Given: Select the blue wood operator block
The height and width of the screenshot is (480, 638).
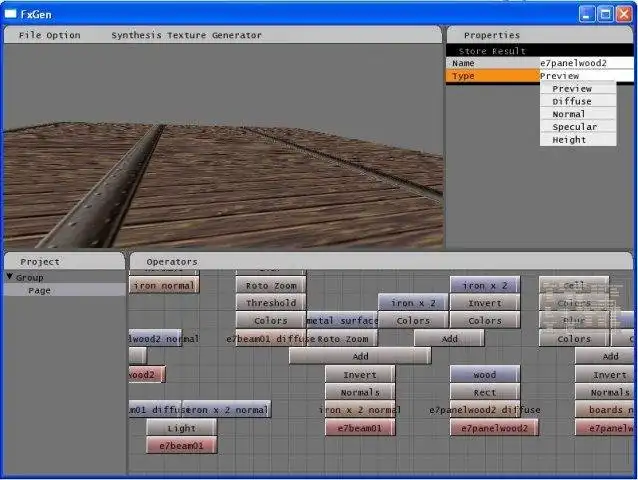Looking at the screenshot, I should coord(484,375).
